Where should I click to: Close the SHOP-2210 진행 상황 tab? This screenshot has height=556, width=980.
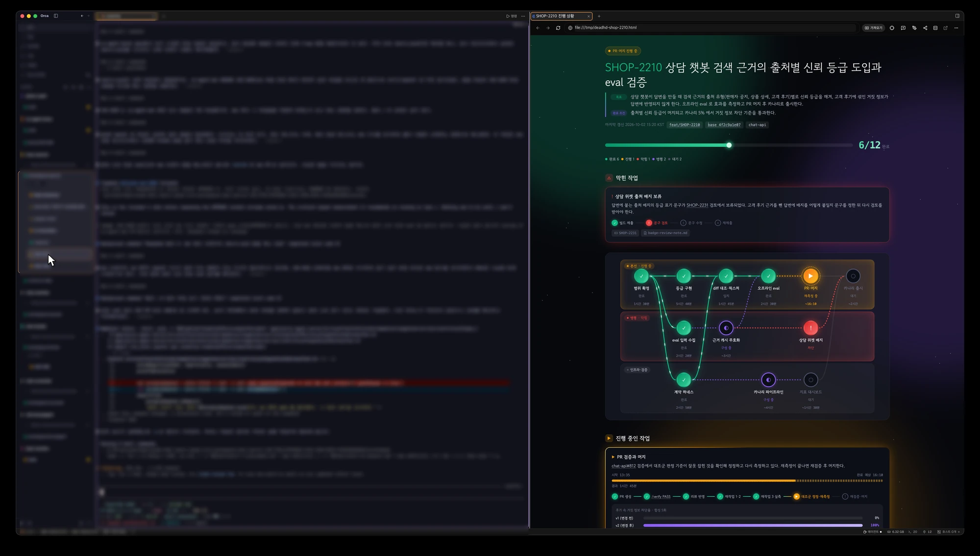[x=588, y=16]
